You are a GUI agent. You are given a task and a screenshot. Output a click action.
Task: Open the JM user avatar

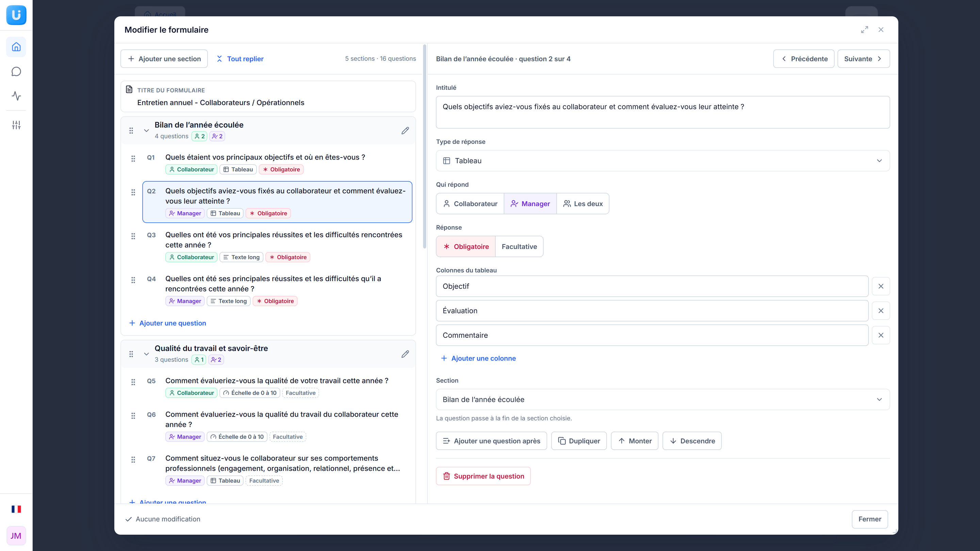pos(16,536)
